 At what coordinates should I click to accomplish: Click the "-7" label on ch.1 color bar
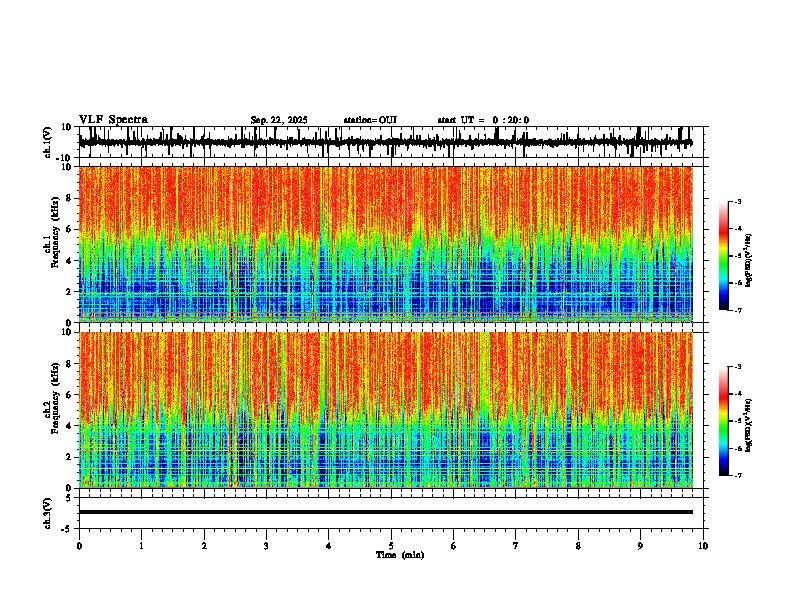[x=738, y=310]
